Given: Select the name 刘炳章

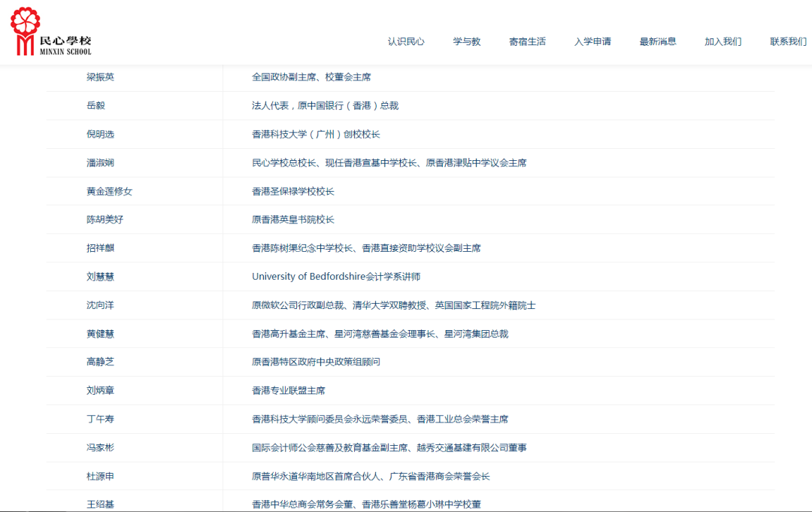Looking at the screenshot, I should (x=100, y=390).
